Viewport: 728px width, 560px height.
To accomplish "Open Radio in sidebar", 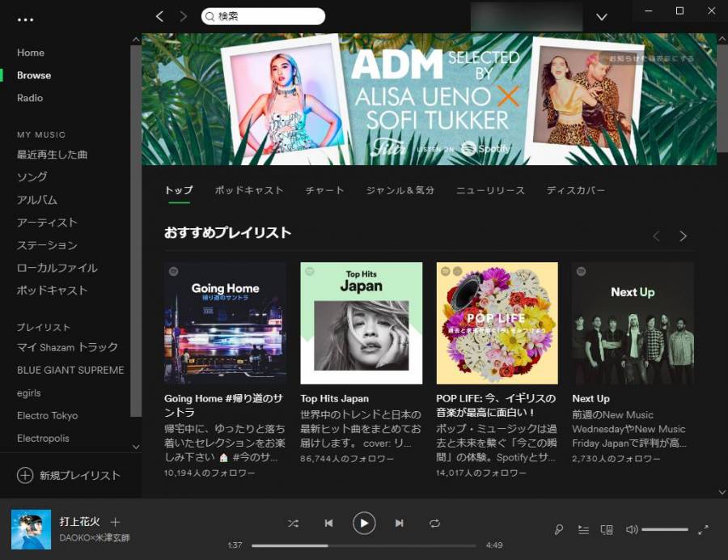I will pyautogui.click(x=30, y=98).
